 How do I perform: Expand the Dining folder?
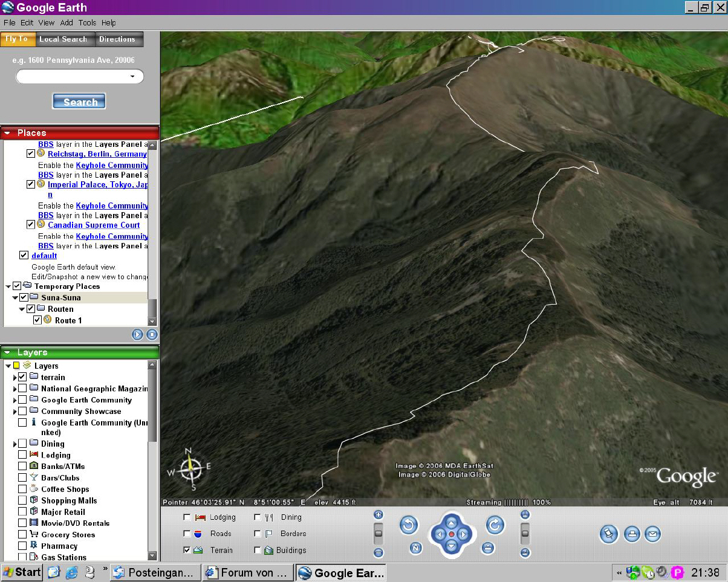pyautogui.click(x=15, y=444)
